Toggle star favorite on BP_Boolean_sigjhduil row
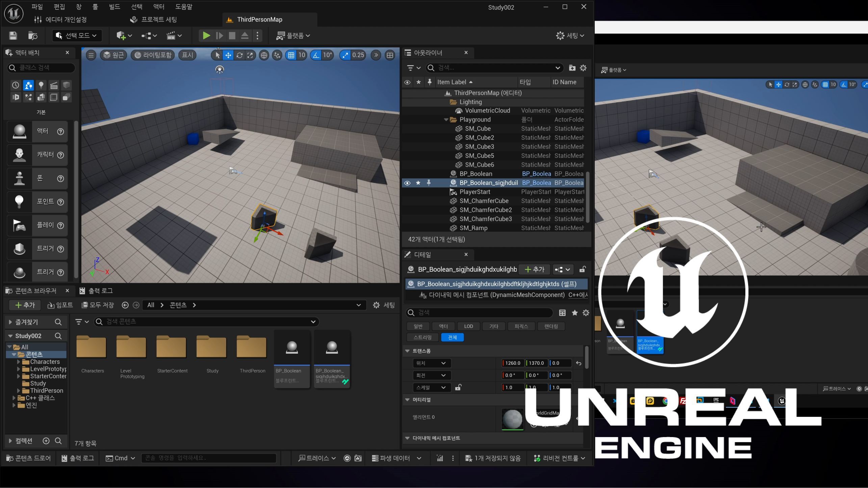This screenshot has width=868, height=488. pos(418,183)
